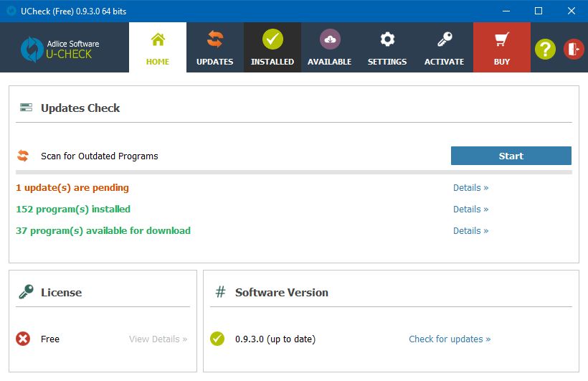Click the green question mark help icon

point(545,49)
